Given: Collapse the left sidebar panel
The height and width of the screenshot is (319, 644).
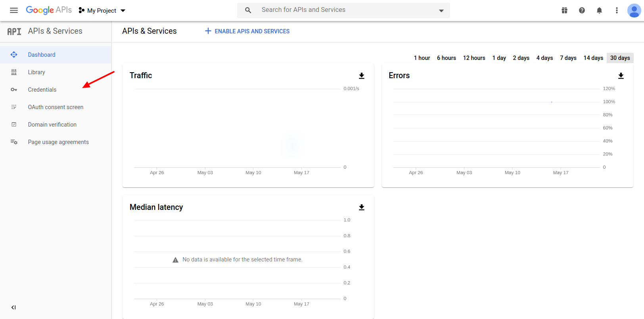Looking at the screenshot, I should [13, 307].
